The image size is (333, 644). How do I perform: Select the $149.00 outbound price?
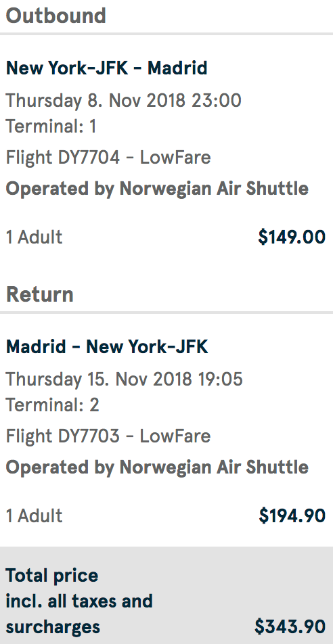click(292, 237)
